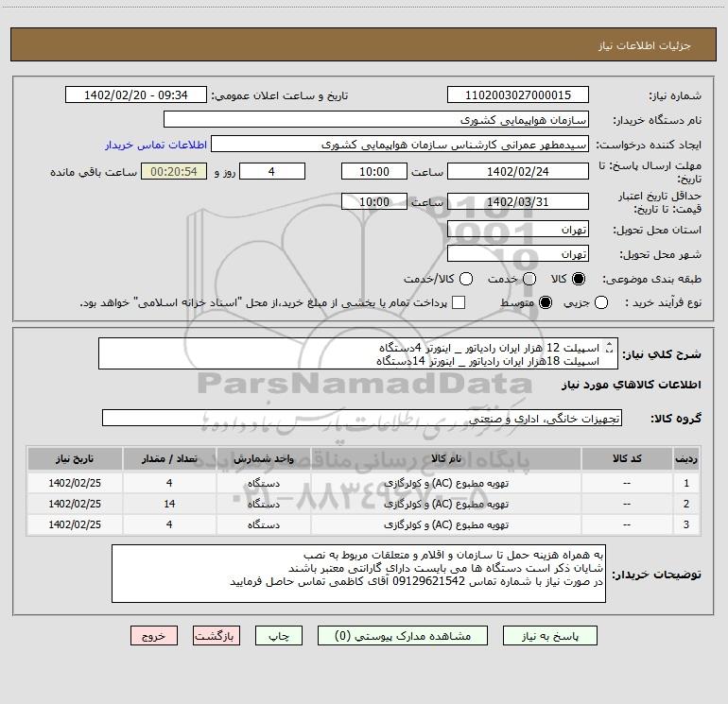Screen dimensions: 728x704
Task: Click the پاسخ به نیاز button
Action: (550, 636)
